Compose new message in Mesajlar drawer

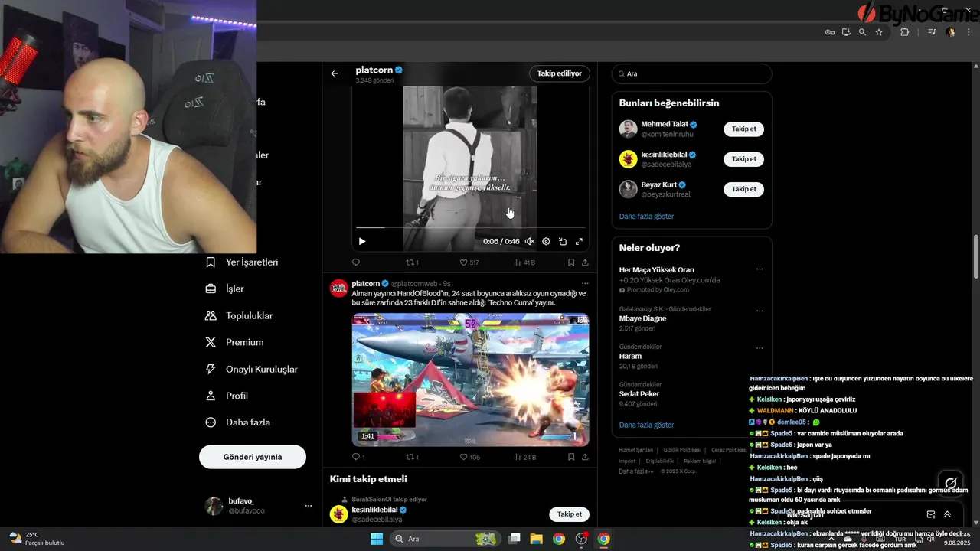[x=931, y=514]
